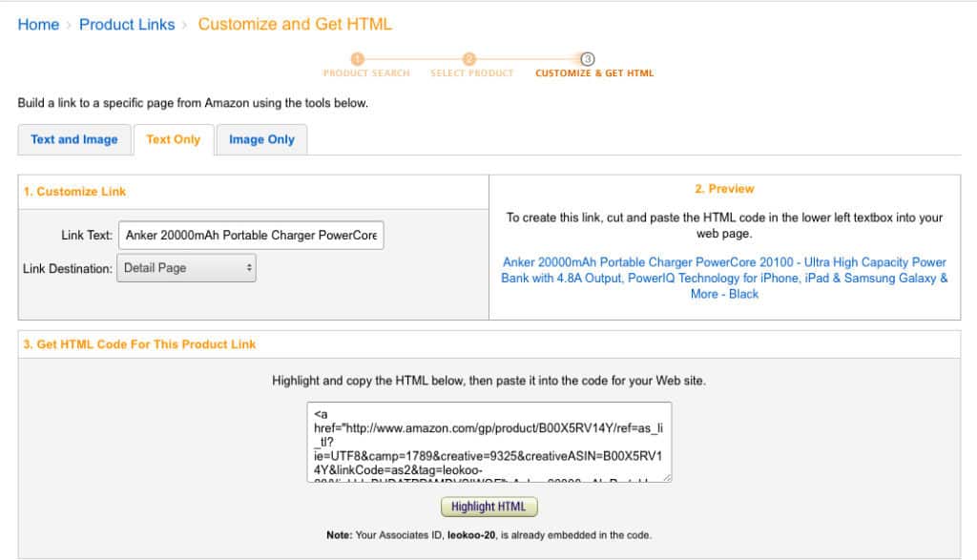Click the Preview section header
The height and width of the screenshot is (560, 977).
725,188
